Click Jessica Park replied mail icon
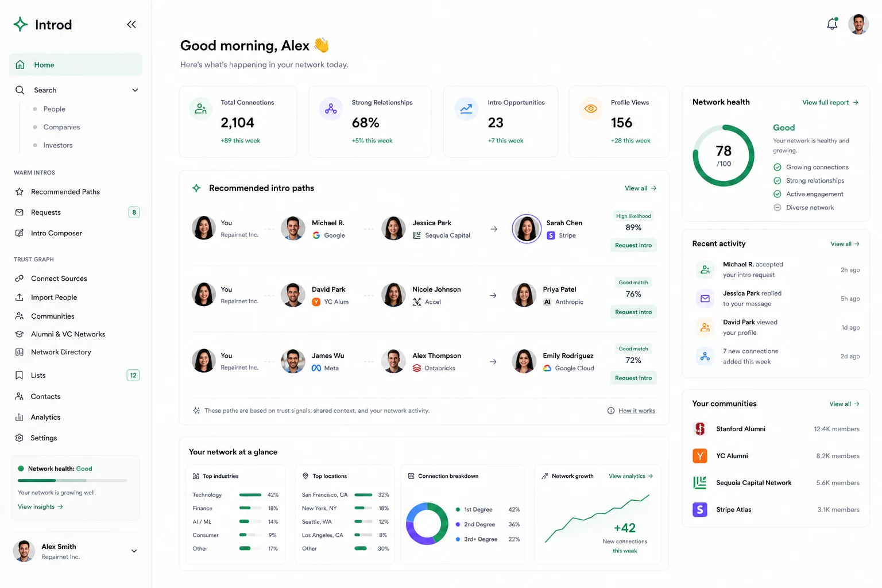The height and width of the screenshot is (588, 882). point(705,299)
